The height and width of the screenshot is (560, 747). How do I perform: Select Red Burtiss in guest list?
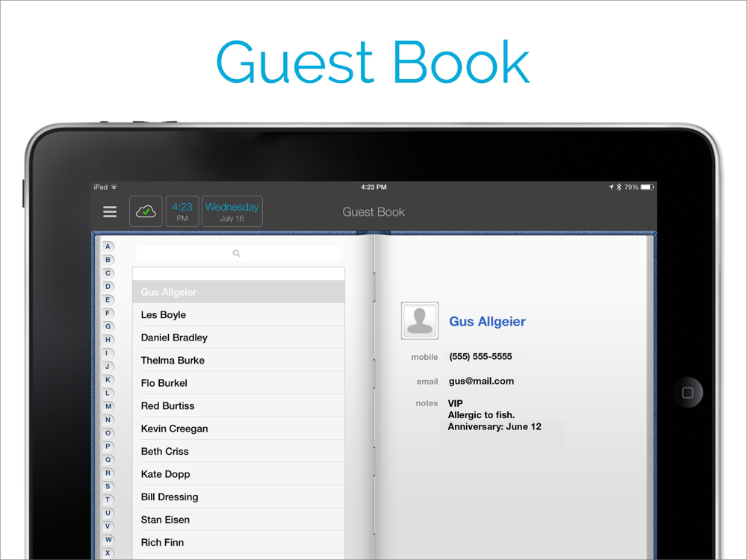(238, 405)
